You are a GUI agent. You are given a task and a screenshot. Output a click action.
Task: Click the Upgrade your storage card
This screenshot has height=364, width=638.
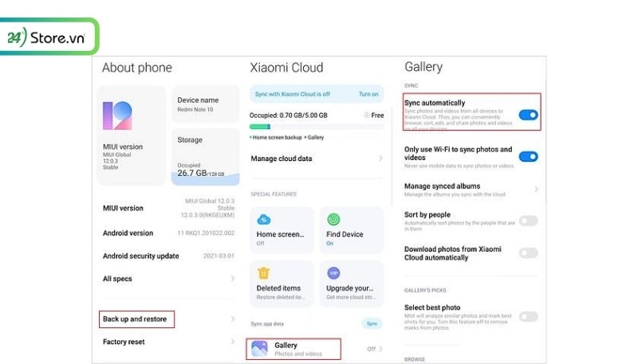(x=352, y=284)
